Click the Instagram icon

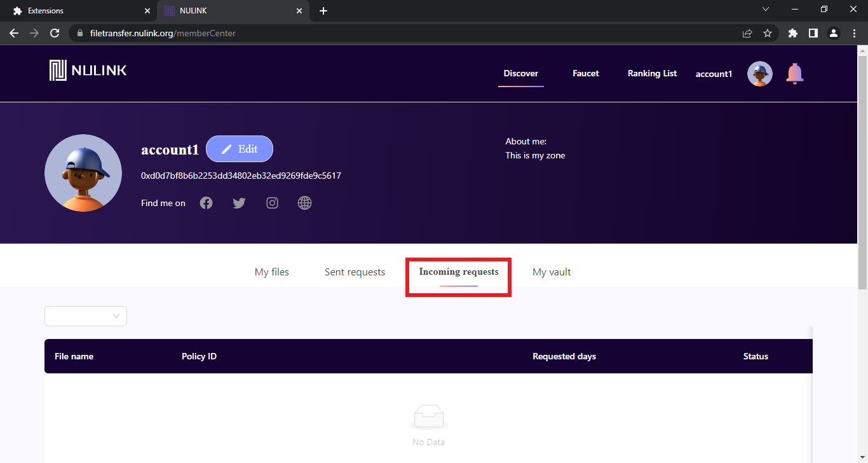[272, 203]
